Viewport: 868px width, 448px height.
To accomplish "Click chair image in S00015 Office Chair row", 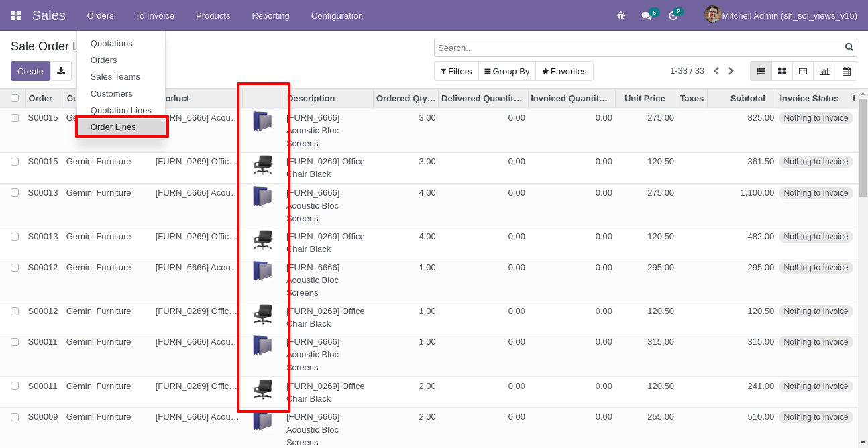I will [x=262, y=165].
